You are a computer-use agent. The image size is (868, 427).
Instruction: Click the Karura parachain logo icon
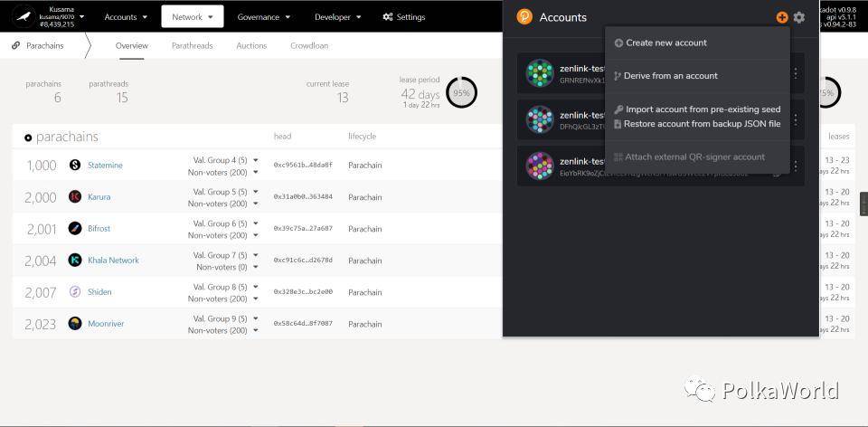(75, 196)
